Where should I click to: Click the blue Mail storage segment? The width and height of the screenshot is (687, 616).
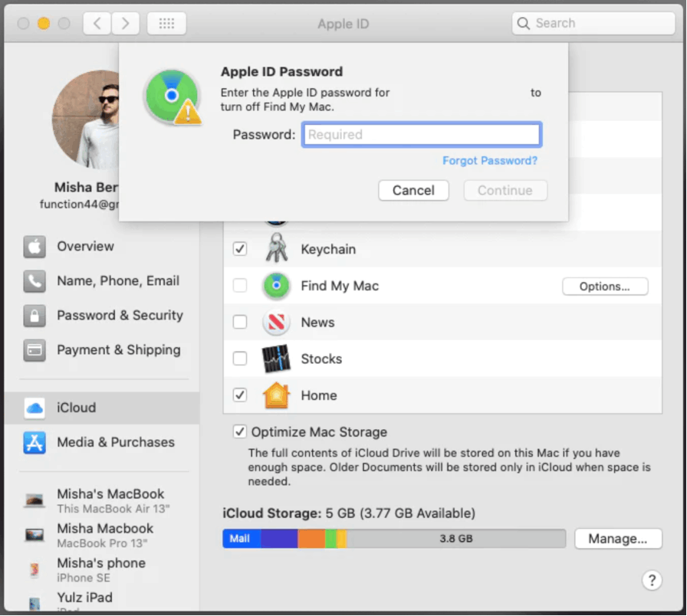click(x=242, y=539)
